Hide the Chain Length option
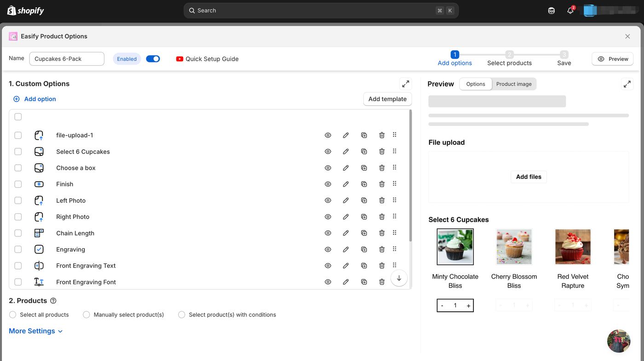This screenshot has height=361, width=644. point(328,233)
